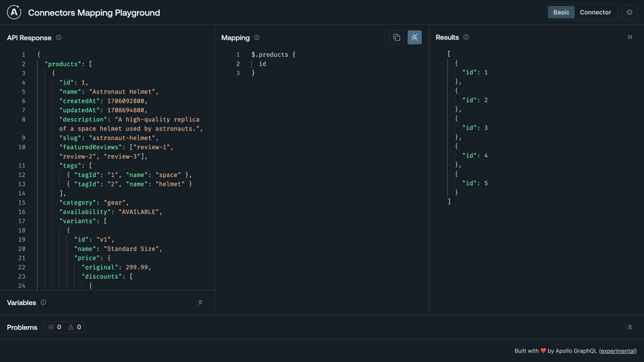The image size is (644, 362).
Task: Click the Variables heading label
Action: [21, 303]
